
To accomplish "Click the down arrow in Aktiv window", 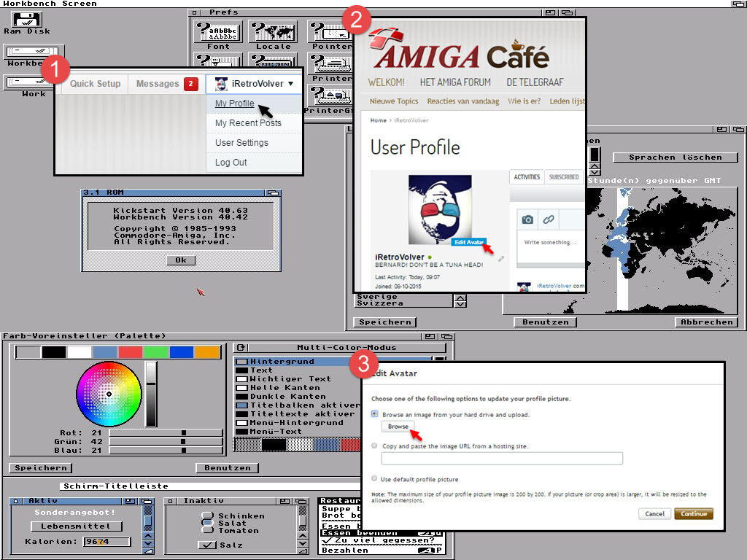I will coord(148,543).
